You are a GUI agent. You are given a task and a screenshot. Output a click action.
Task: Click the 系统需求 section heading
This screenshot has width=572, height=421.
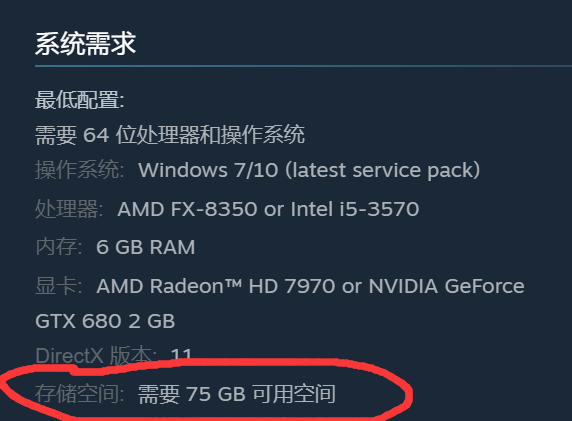point(85,44)
